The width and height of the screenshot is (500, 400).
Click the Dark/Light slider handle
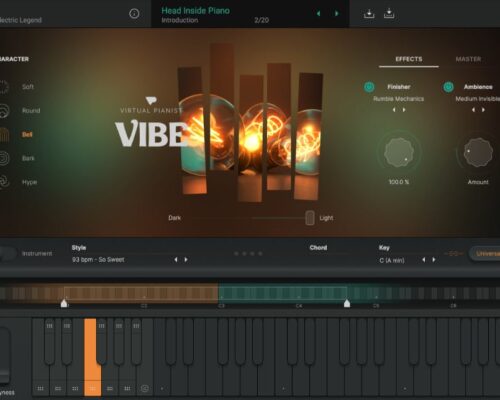[310, 218]
